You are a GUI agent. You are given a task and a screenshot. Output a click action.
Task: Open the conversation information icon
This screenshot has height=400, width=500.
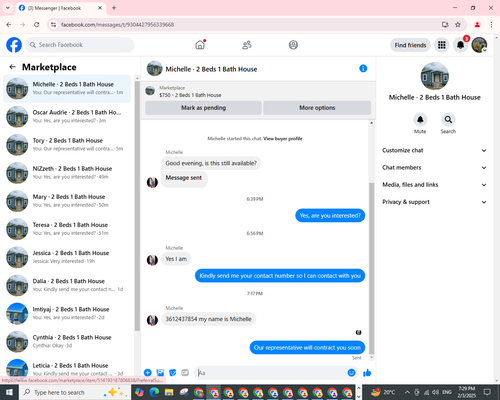tap(363, 68)
